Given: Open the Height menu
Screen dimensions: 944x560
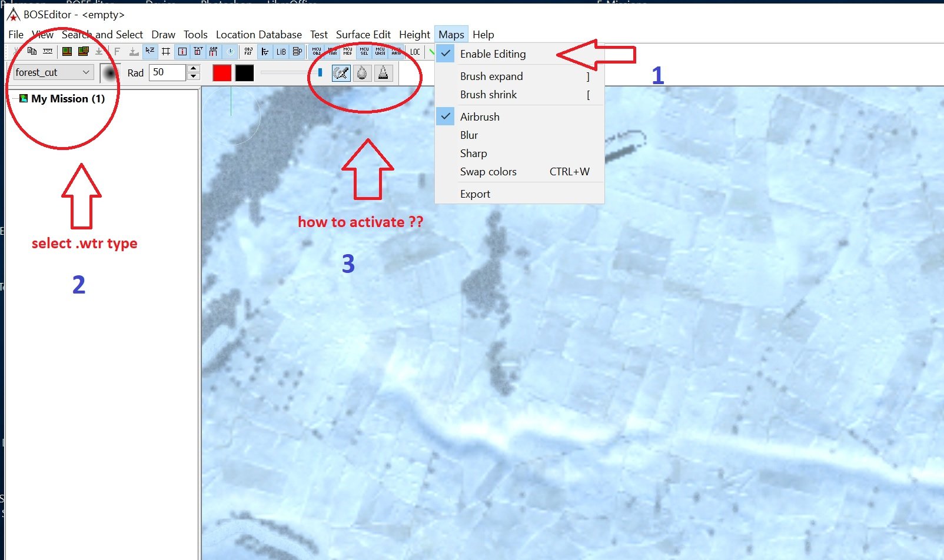Looking at the screenshot, I should click(414, 35).
